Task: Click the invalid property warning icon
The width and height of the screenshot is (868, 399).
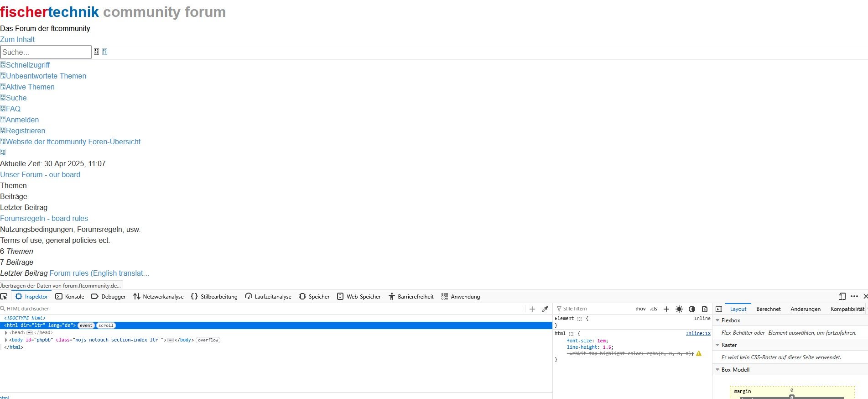Action: [x=699, y=353]
